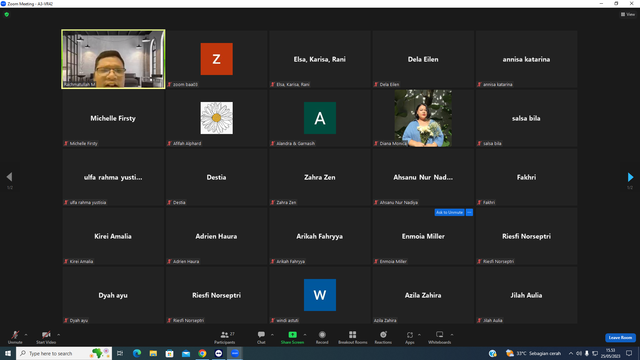Image resolution: width=640 pixels, height=360 pixels.
Task: Select the annisa katarina tile
Action: tap(526, 59)
